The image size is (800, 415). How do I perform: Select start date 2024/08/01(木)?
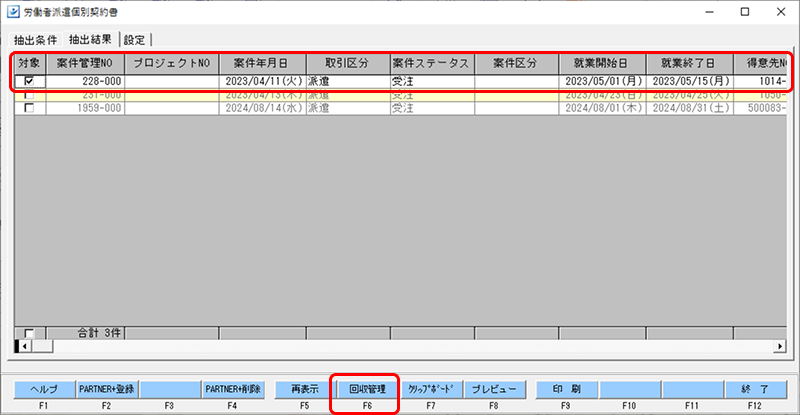603,108
